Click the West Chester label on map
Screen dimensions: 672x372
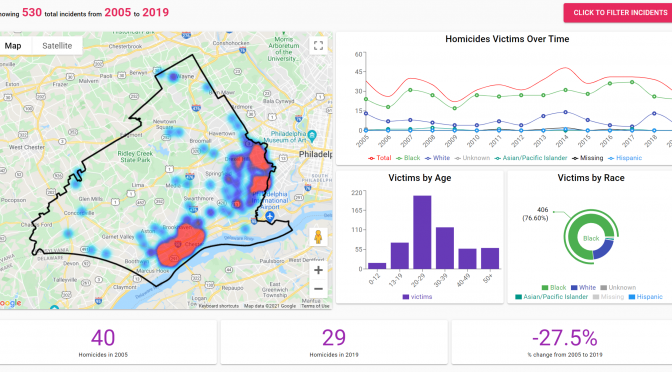(x=27, y=147)
